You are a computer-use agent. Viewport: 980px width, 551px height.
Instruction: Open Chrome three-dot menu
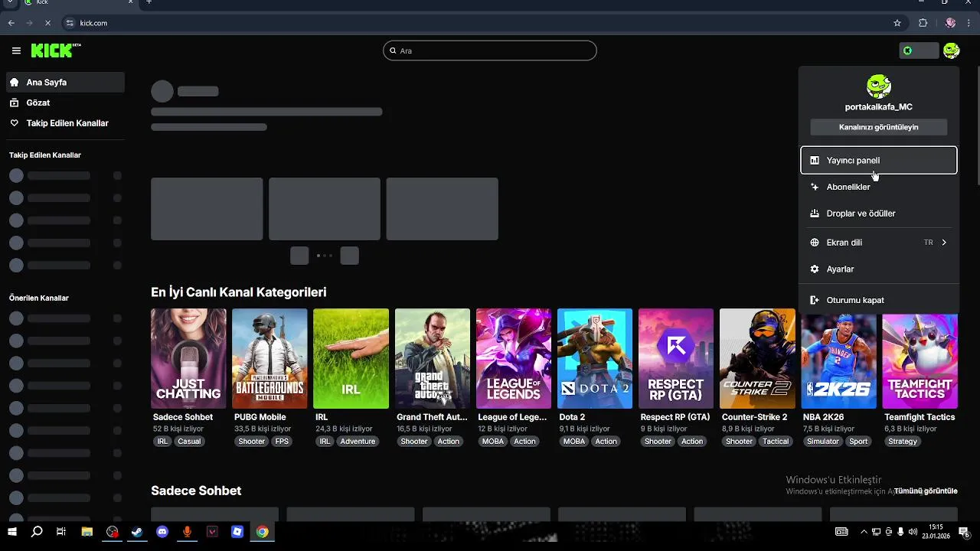969,23
